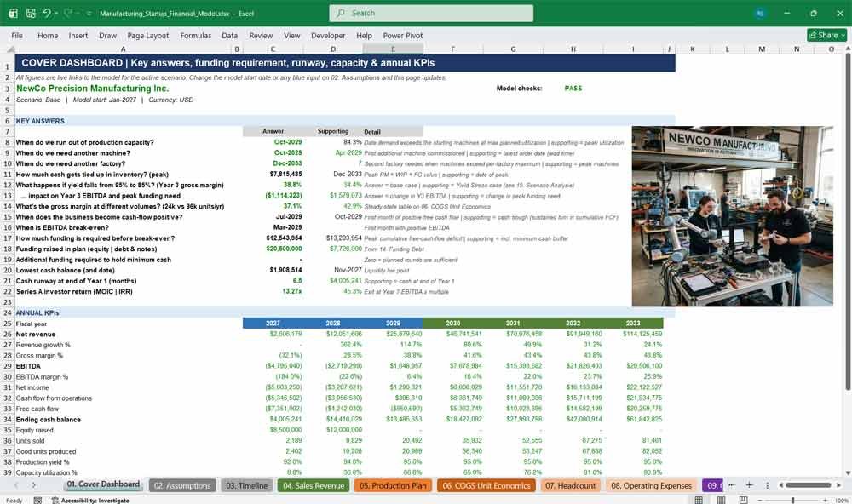Click the more sheets ellipsis button
The width and height of the screenshot is (852, 504).
[x=731, y=485]
